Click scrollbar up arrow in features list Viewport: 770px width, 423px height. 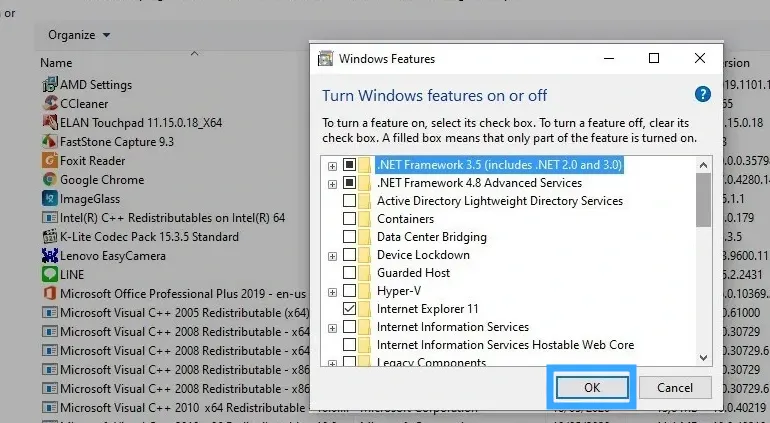pyautogui.click(x=703, y=165)
